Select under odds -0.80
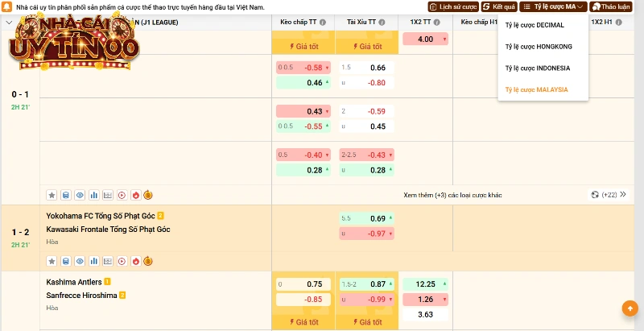The image size is (644, 331). point(367,82)
